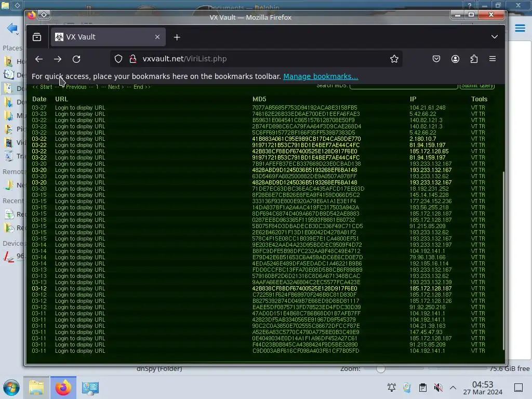Click Firefox titlebar keep-above pin icon

(44, 15)
